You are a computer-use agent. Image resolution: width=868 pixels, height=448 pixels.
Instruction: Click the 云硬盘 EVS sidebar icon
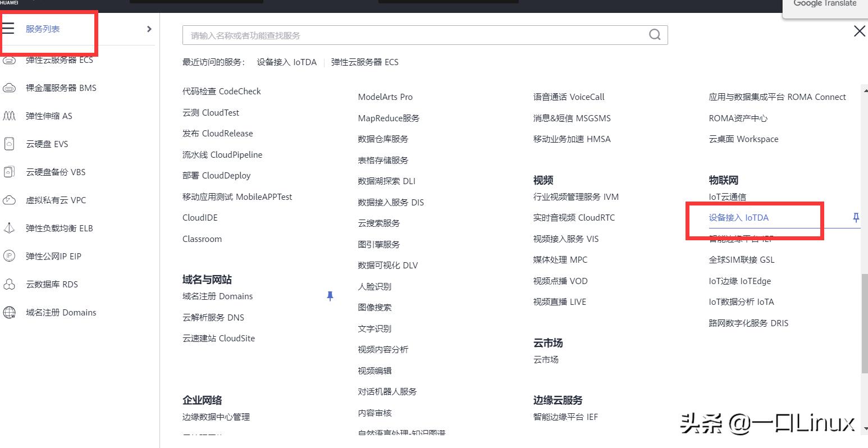[10, 144]
